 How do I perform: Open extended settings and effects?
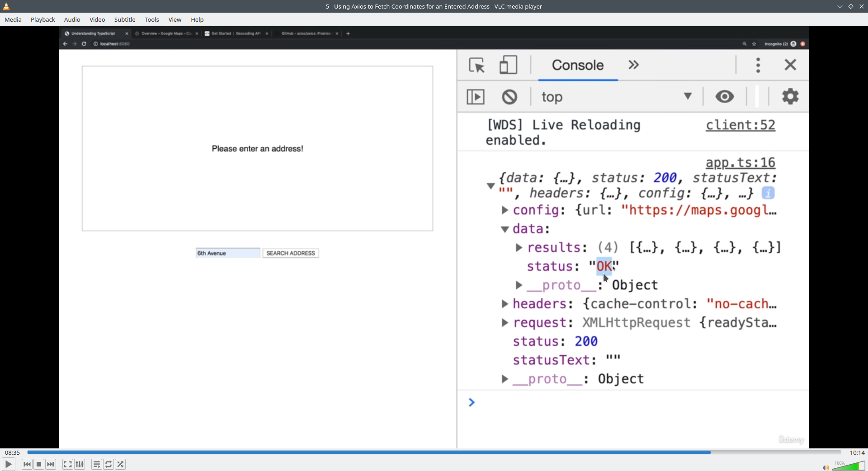pos(80,464)
